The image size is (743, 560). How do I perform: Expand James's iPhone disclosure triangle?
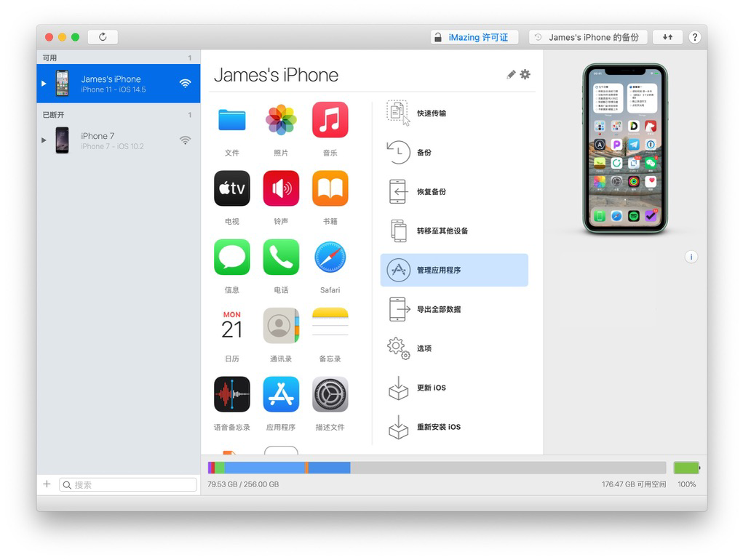click(44, 84)
